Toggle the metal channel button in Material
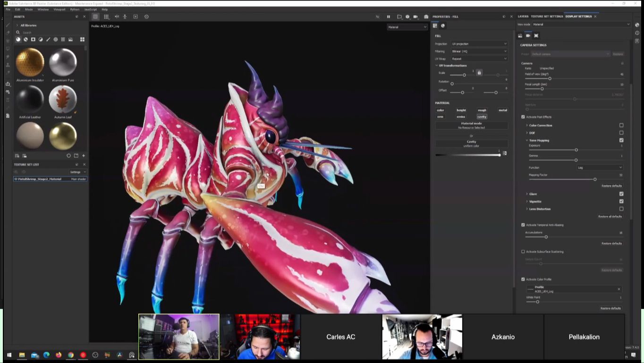 (x=503, y=110)
